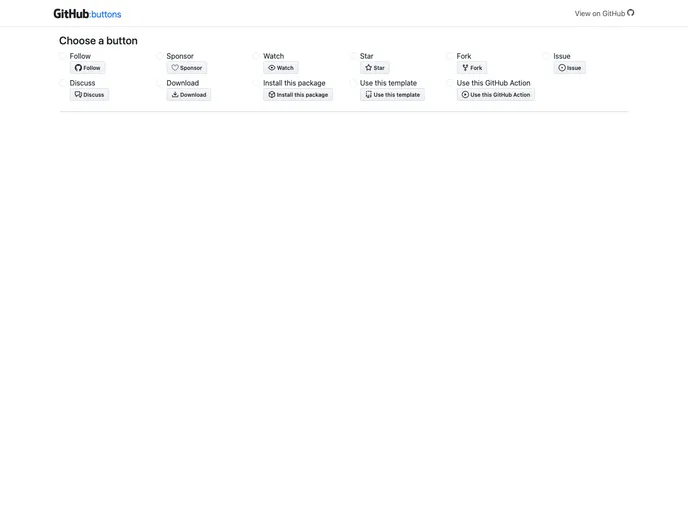Click the Fork button with fork icon
688x512 pixels.
click(x=472, y=68)
